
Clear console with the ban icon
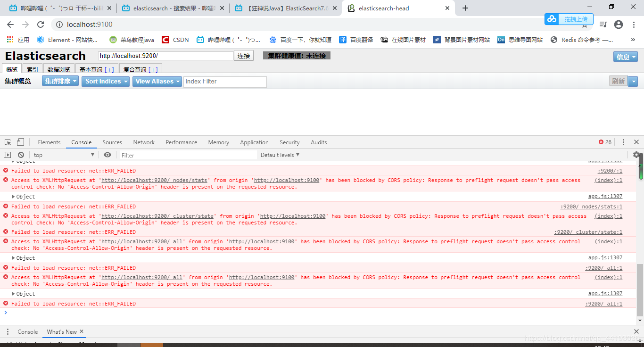21,155
